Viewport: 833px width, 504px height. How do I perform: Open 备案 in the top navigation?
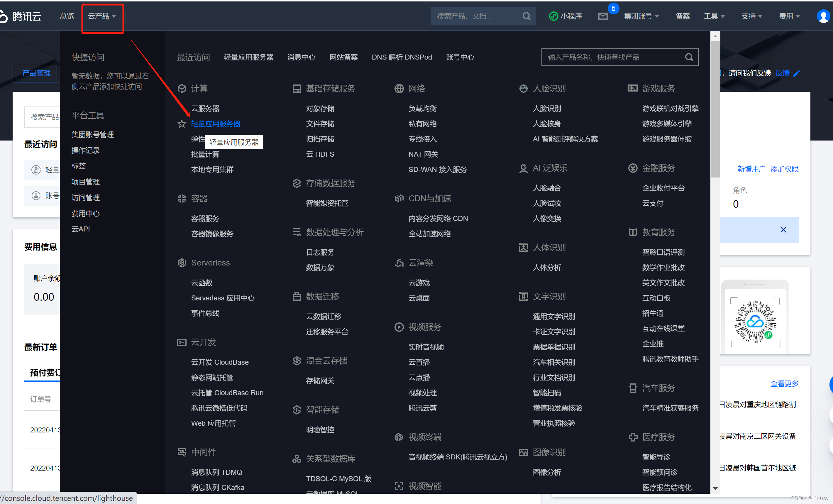(x=683, y=16)
